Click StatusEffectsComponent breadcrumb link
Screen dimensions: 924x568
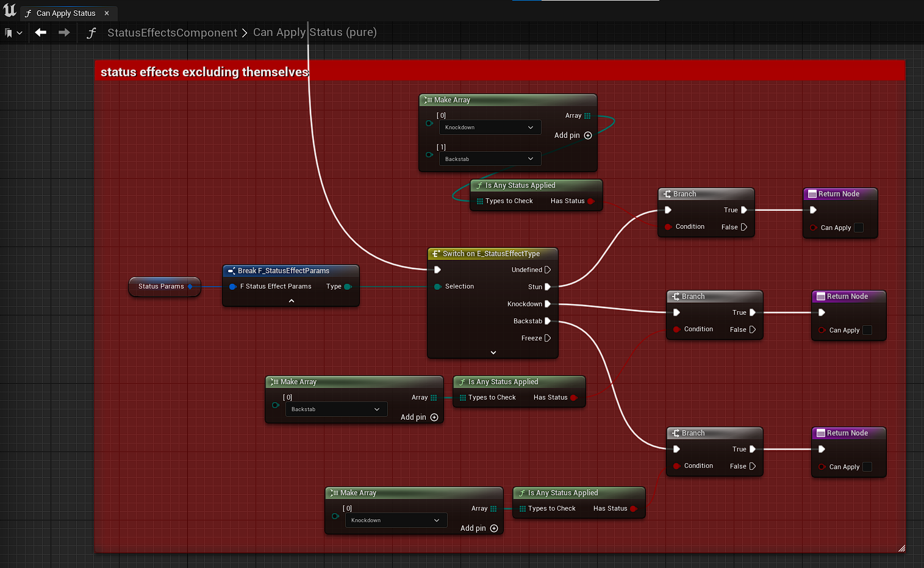[x=172, y=33]
